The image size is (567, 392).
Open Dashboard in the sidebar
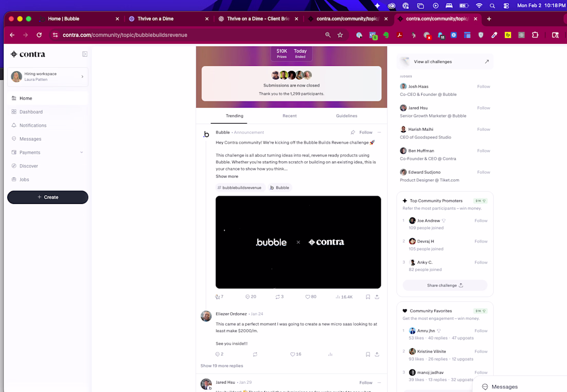[x=47, y=112]
